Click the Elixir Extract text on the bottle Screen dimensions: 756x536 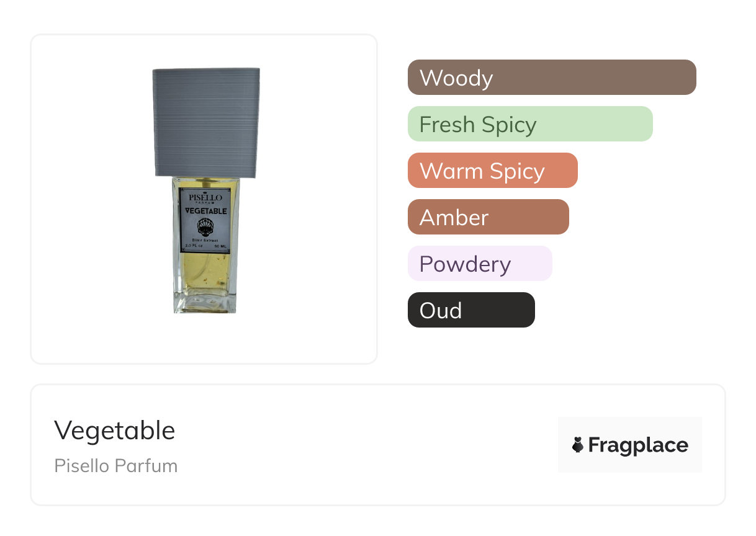click(x=205, y=239)
